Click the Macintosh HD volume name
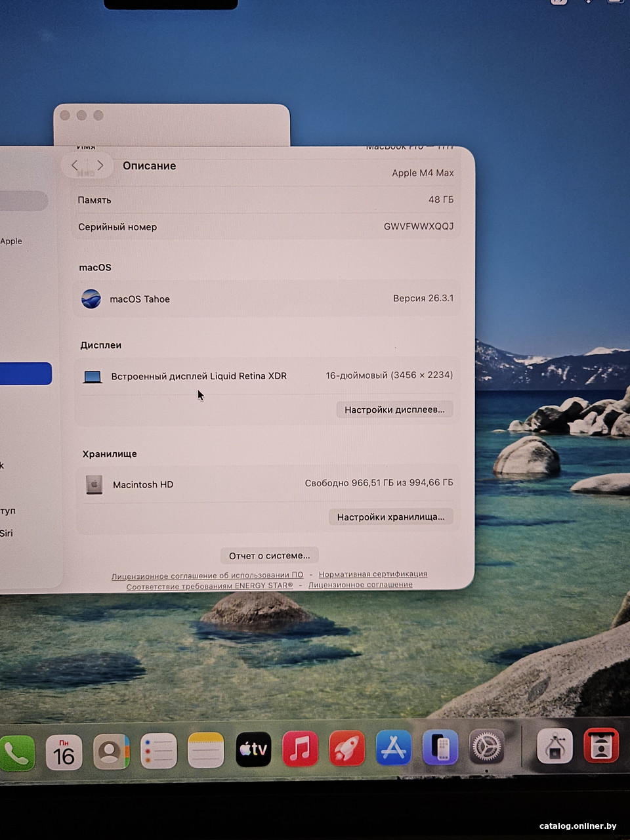 (x=143, y=484)
